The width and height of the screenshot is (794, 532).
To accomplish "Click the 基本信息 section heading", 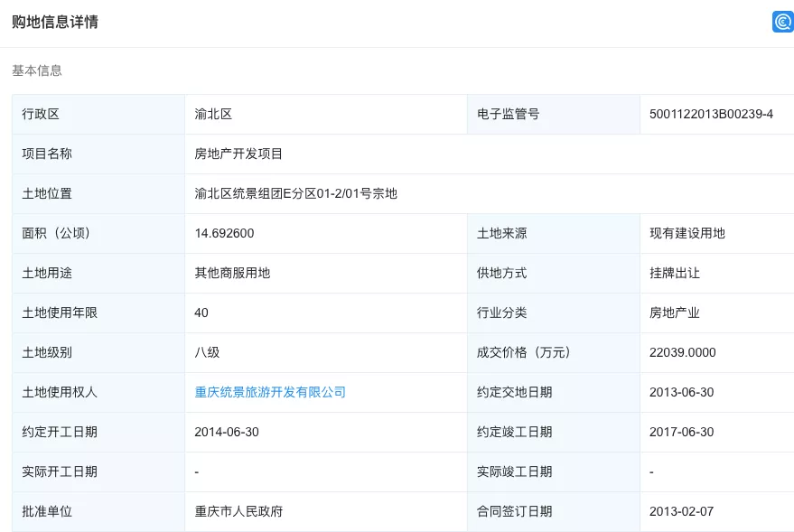I will [x=37, y=70].
